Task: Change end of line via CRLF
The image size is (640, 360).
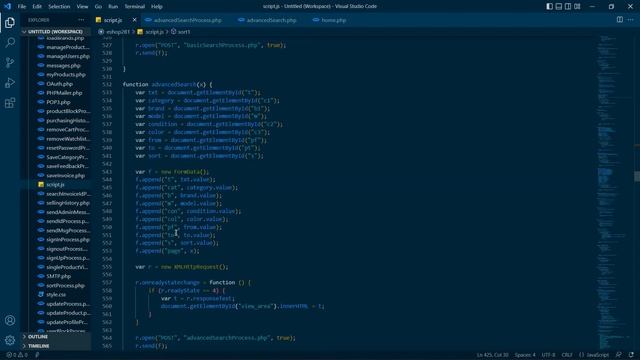Action: tap(567, 355)
